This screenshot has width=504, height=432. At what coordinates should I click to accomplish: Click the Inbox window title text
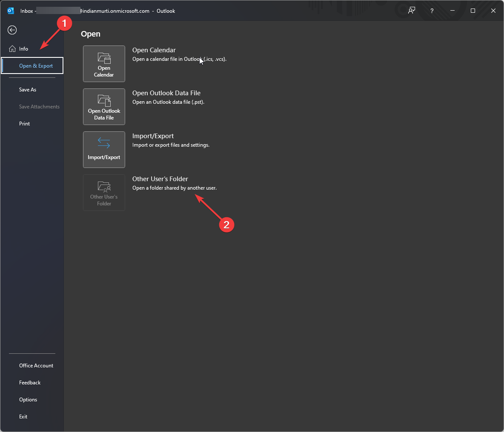point(98,11)
